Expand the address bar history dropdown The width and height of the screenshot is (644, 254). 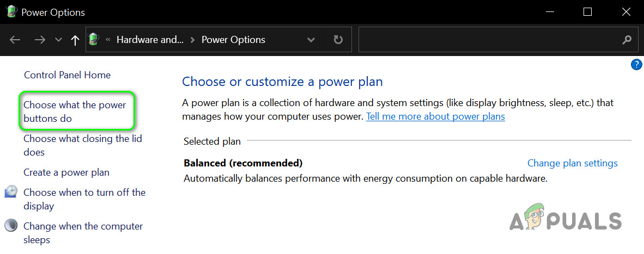click(311, 40)
